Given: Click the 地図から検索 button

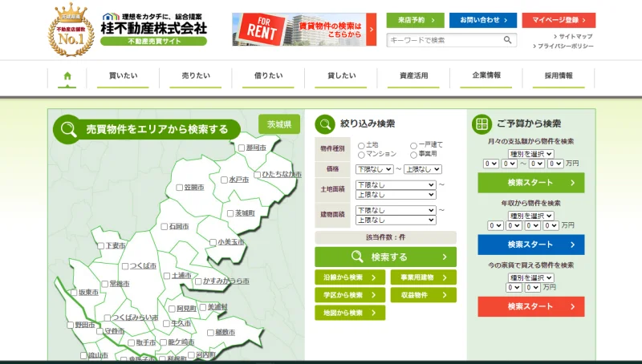Looking at the screenshot, I should coord(350,313).
